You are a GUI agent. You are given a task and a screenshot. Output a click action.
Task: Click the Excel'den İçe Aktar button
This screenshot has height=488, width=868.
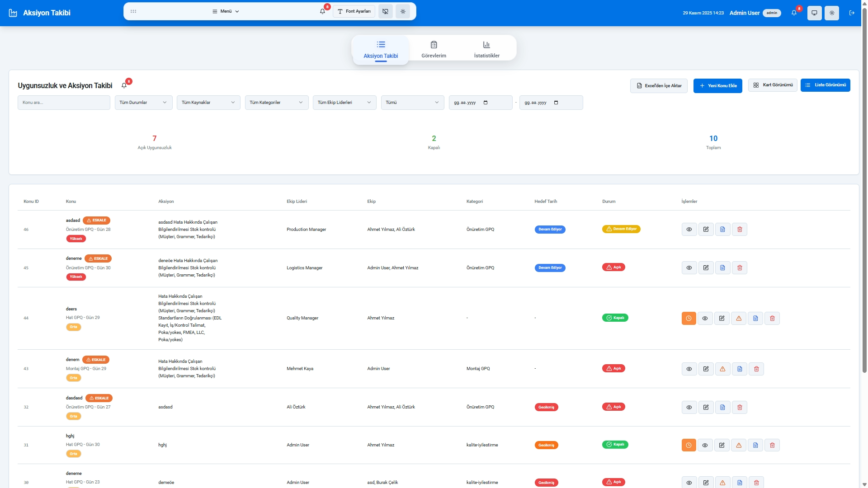pos(659,85)
